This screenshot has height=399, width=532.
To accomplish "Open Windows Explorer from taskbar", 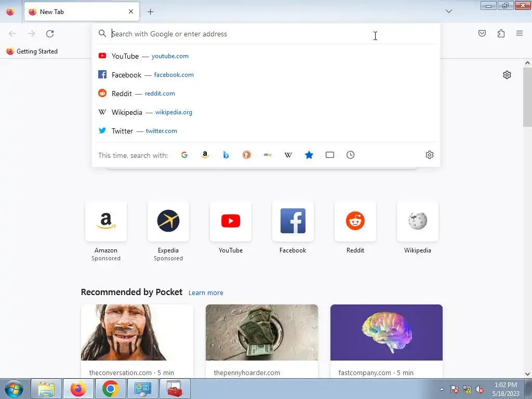I will pyautogui.click(x=46, y=389).
